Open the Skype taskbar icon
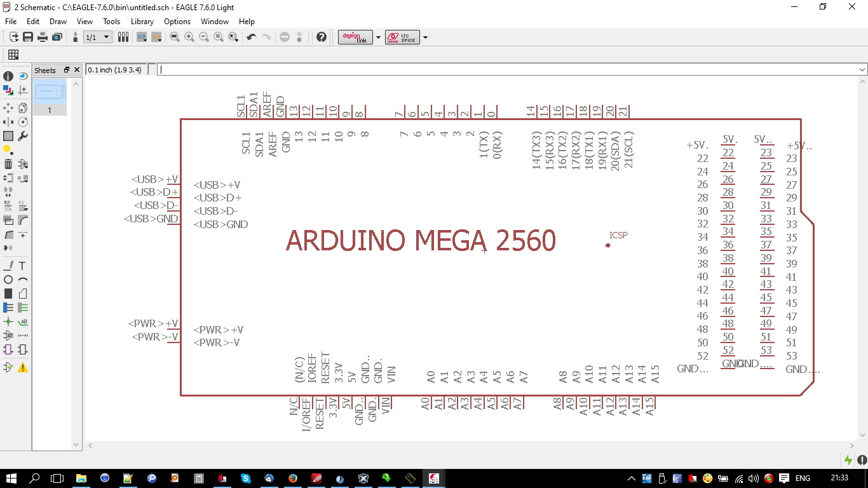 pyautogui.click(x=245, y=478)
